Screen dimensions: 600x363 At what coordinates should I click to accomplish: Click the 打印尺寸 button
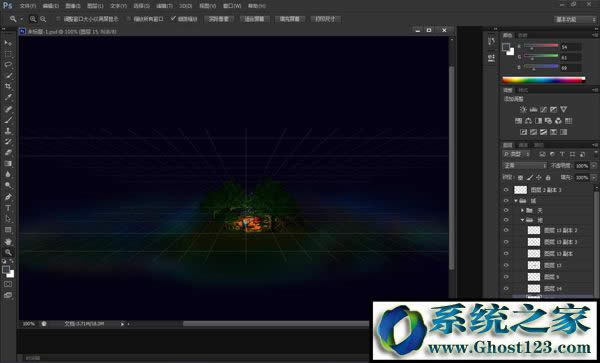tap(325, 19)
